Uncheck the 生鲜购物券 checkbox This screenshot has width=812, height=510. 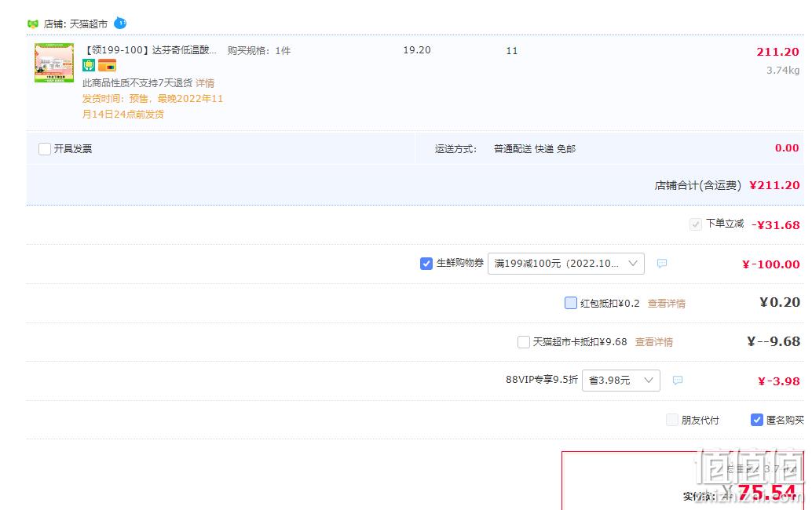click(x=426, y=264)
